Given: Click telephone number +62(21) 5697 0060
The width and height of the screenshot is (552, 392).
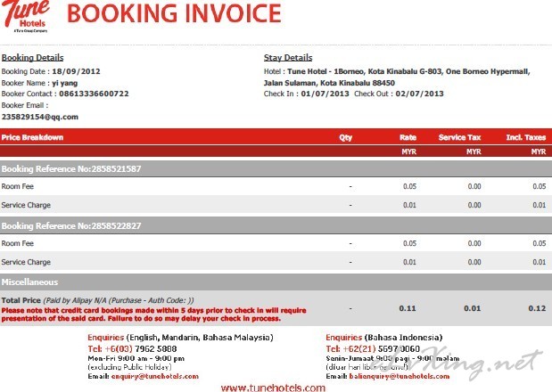Looking at the screenshot, I should 382,349.
